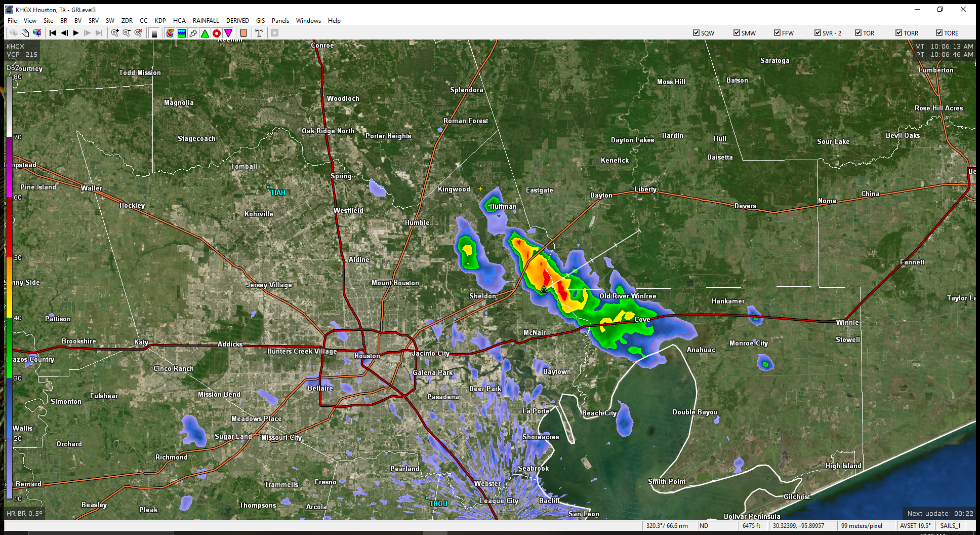Click the grayscale gradient smoothing icon
This screenshot has width=980, height=535.
[154, 33]
